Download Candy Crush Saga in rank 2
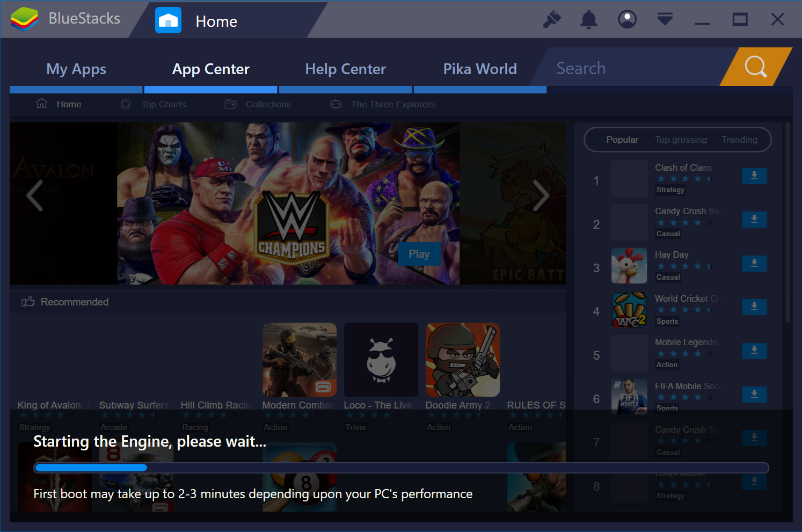This screenshot has width=802, height=532. coord(754,219)
